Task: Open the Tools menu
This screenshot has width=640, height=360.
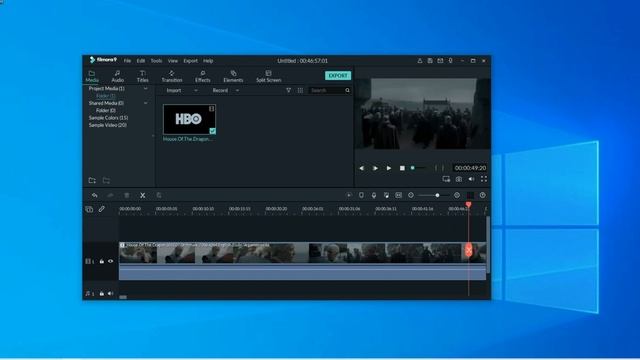Action: pyautogui.click(x=156, y=61)
